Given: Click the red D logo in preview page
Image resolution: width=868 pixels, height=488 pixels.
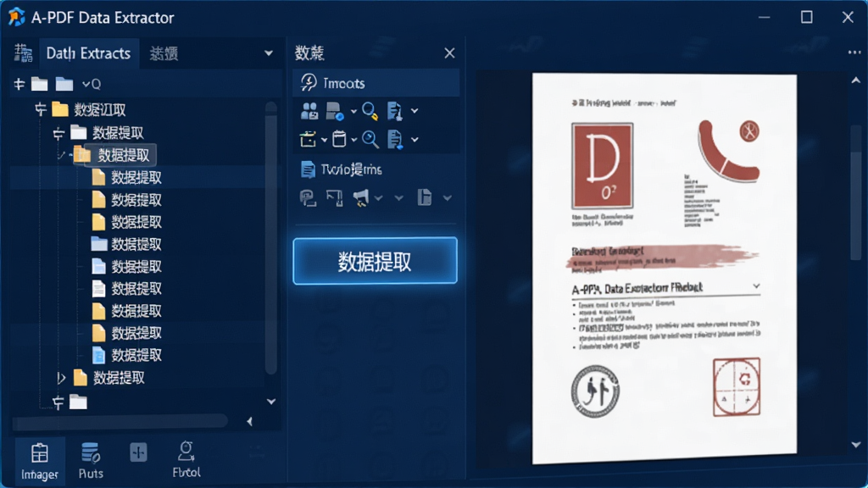Looking at the screenshot, I should 603,165.
